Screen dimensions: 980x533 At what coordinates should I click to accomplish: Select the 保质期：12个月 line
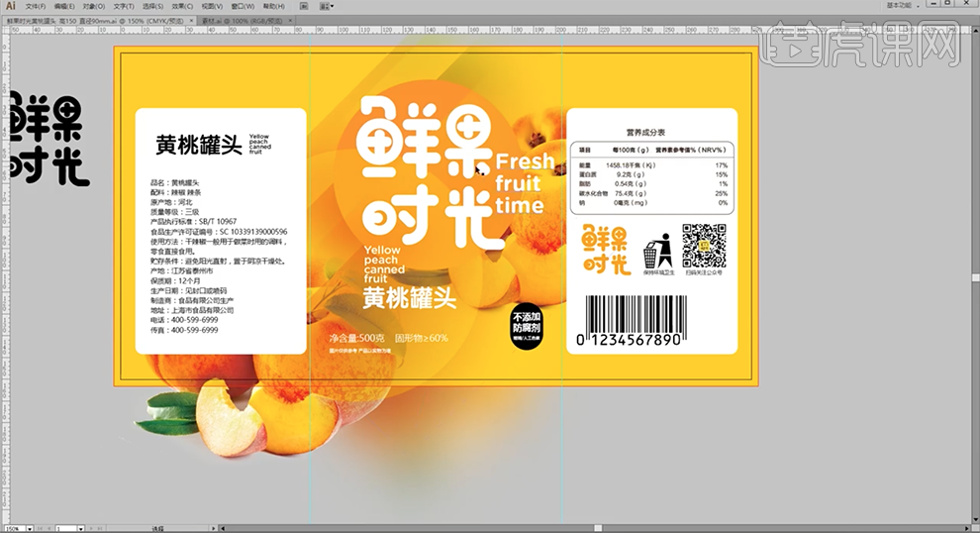[175, 281]
